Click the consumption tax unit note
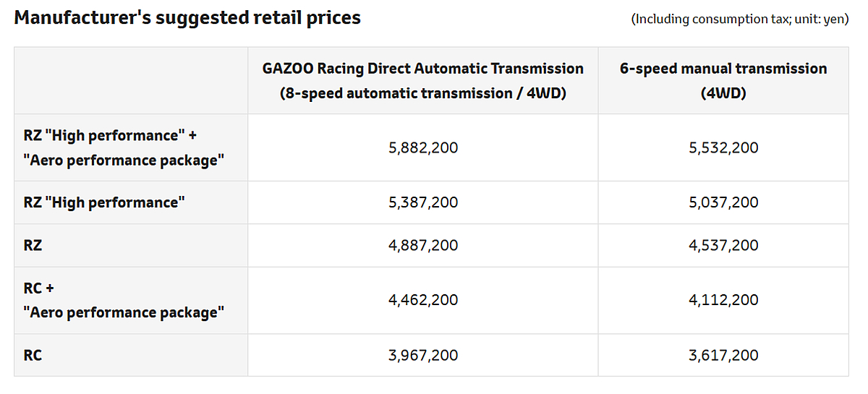Screen dimensions: 868x394 [x=739, y=20]
